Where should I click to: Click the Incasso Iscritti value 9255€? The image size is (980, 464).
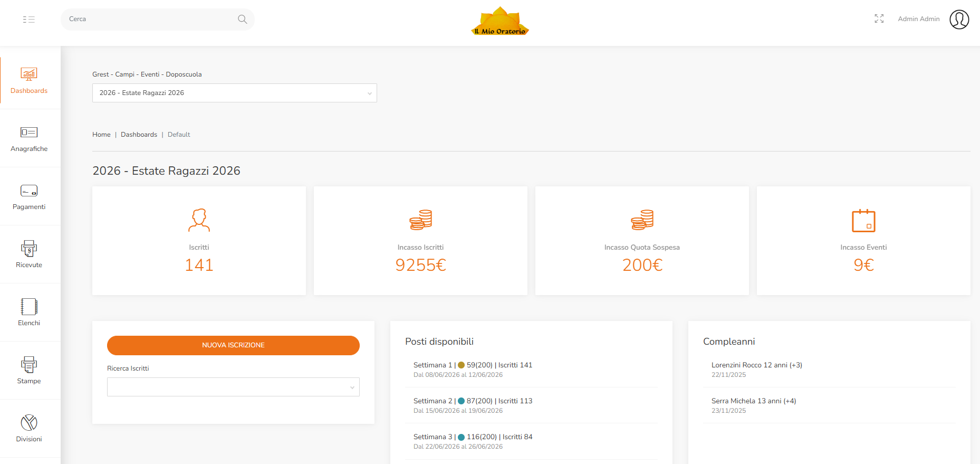(420, 265)
